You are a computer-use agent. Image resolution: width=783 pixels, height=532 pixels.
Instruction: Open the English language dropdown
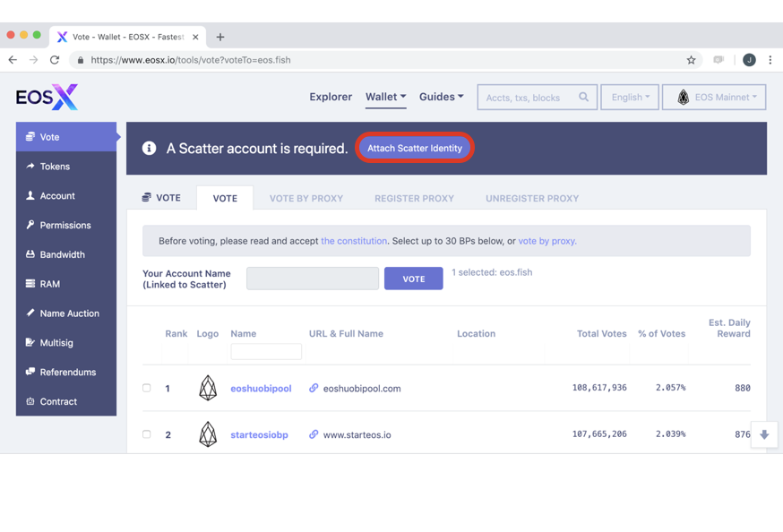click(630, 97)
